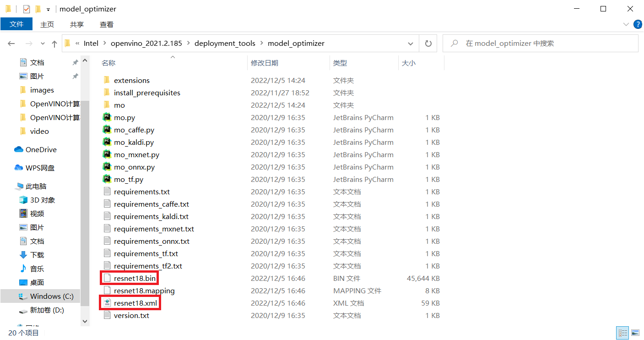
Task: Select the requirements_tf.txt file name
Action: click(146, 253)
